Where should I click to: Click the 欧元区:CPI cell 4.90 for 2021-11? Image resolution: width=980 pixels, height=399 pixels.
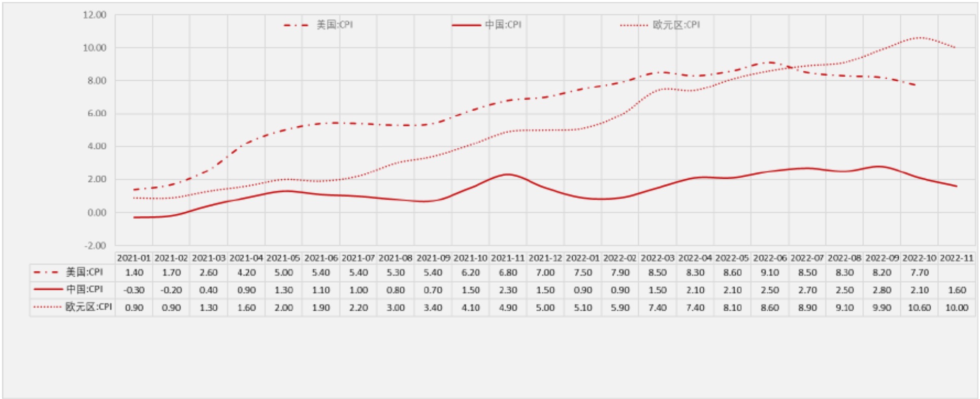[508, 308]
